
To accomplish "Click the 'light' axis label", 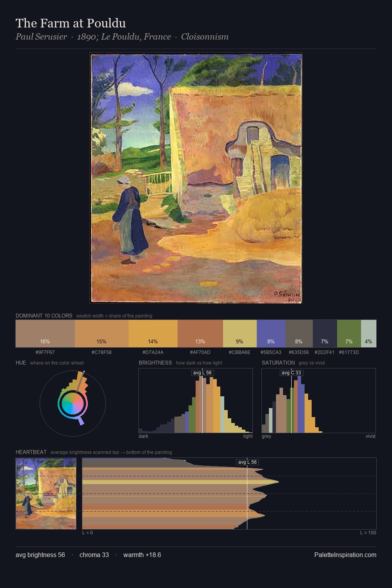I will coord(248,436).
